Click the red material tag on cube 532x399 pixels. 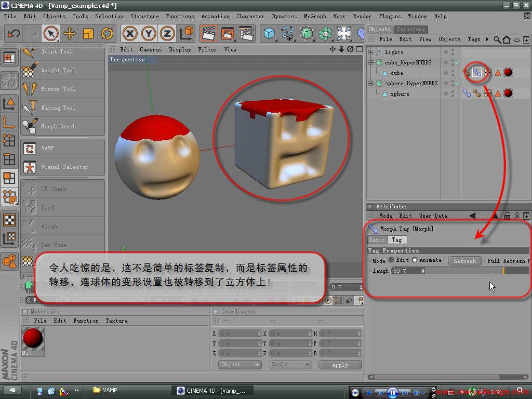(x=508, y=72)
